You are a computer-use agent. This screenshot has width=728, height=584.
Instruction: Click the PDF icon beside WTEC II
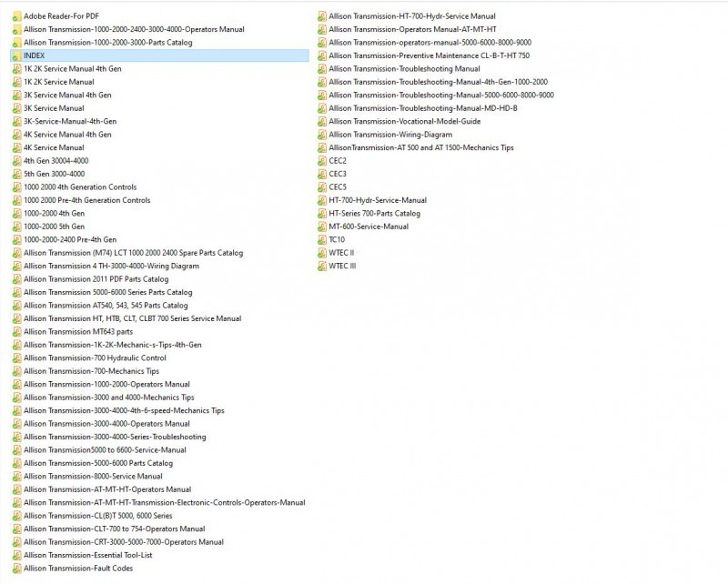coord(322,253)
